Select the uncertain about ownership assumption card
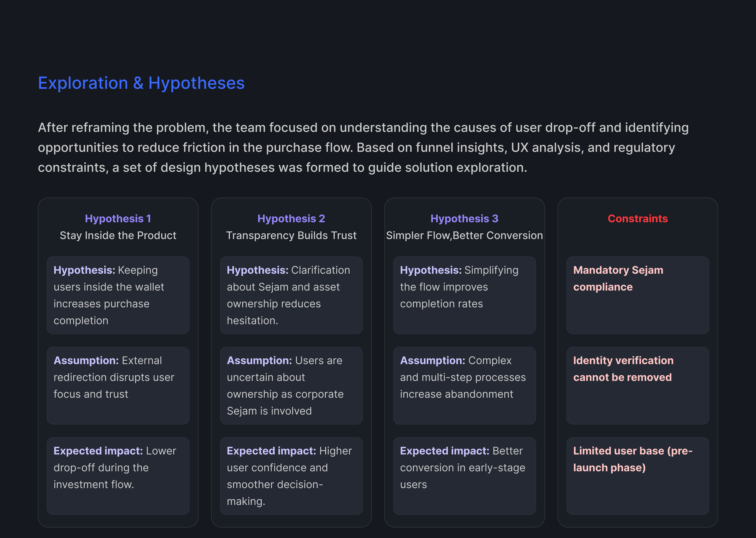The image size is (756, 538). point(291,386)
